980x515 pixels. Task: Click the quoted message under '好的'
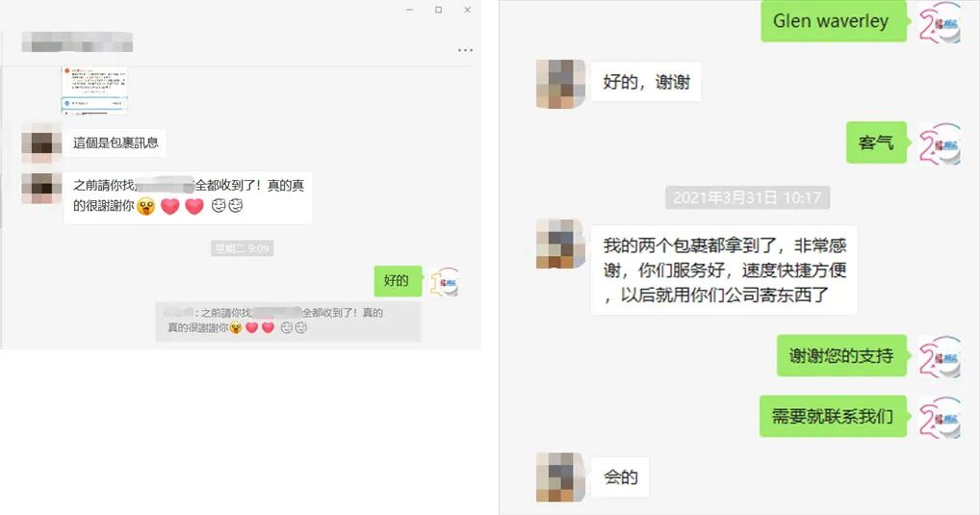pos(288,322)
